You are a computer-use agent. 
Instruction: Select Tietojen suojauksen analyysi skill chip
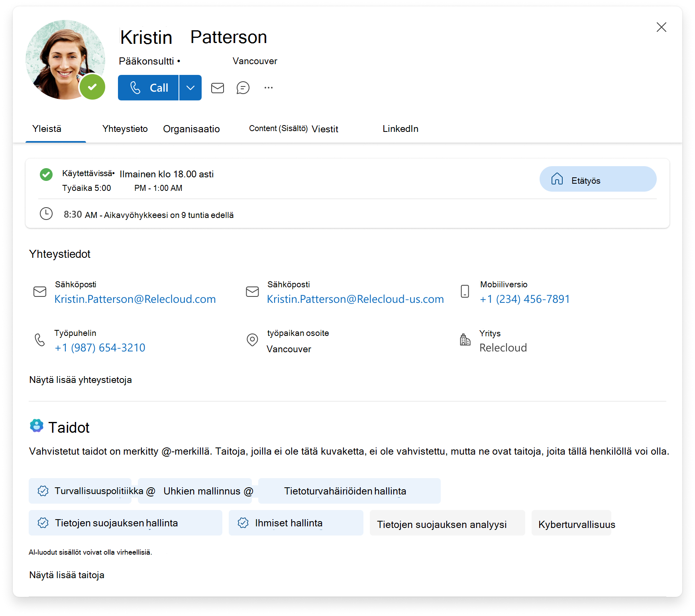point(448,523)
